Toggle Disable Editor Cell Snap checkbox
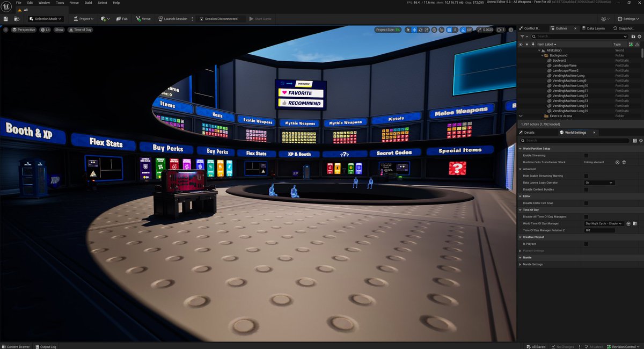This screenshot has height=349, width=644. [586, 203]
